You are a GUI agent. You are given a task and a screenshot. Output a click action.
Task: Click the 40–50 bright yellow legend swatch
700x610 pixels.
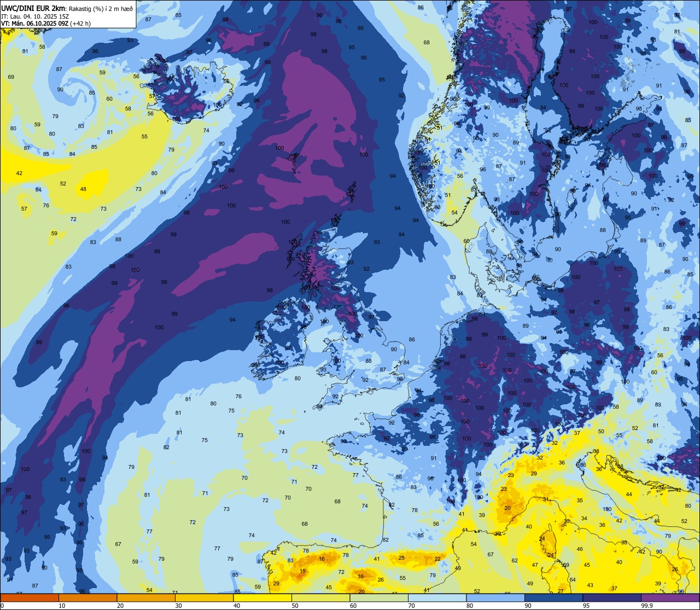click(262, 598)
